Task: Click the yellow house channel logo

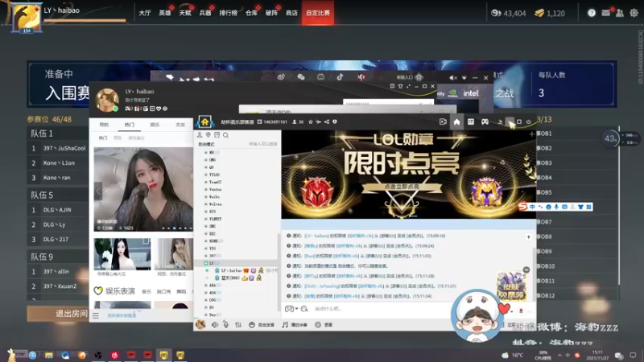Action: click(204, 122)
